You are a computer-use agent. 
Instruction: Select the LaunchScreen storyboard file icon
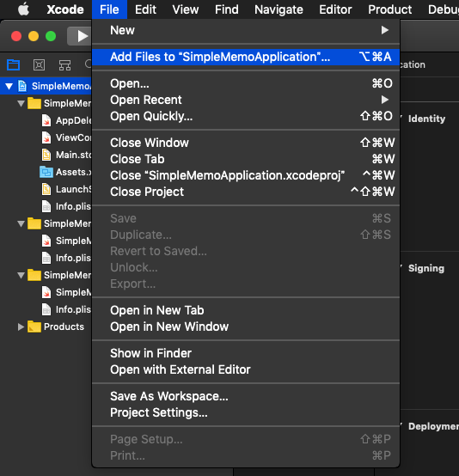46,189
